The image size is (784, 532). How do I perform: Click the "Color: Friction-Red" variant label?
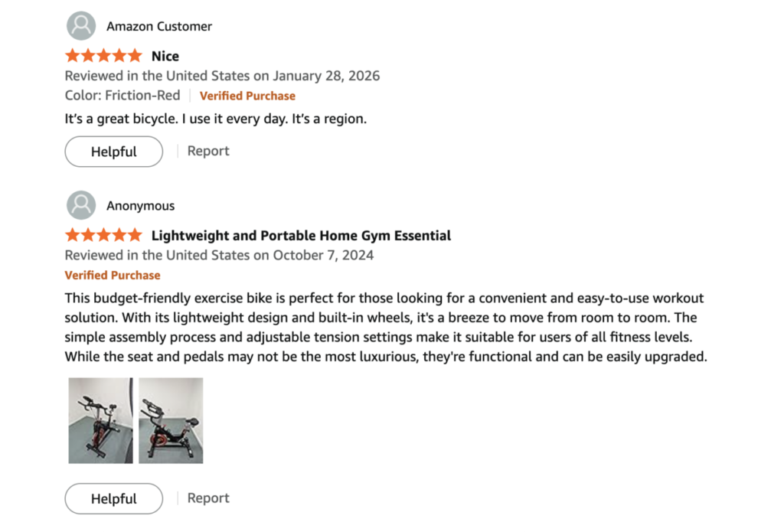coord(122,96)
